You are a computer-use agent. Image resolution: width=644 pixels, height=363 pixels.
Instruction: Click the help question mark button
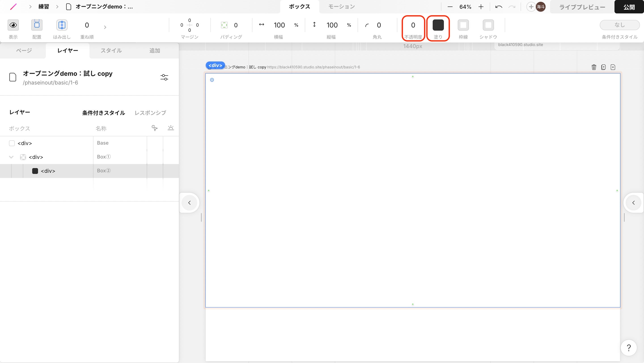pyautogui.click(x=629, y=348)
